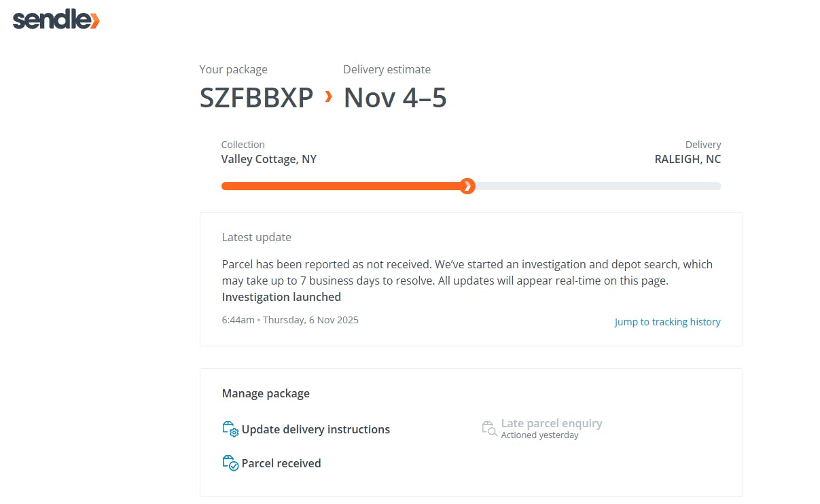Click the SZFBBXP tracking number
The width and height of the screenshot is (820, 504).
(256, 98)
